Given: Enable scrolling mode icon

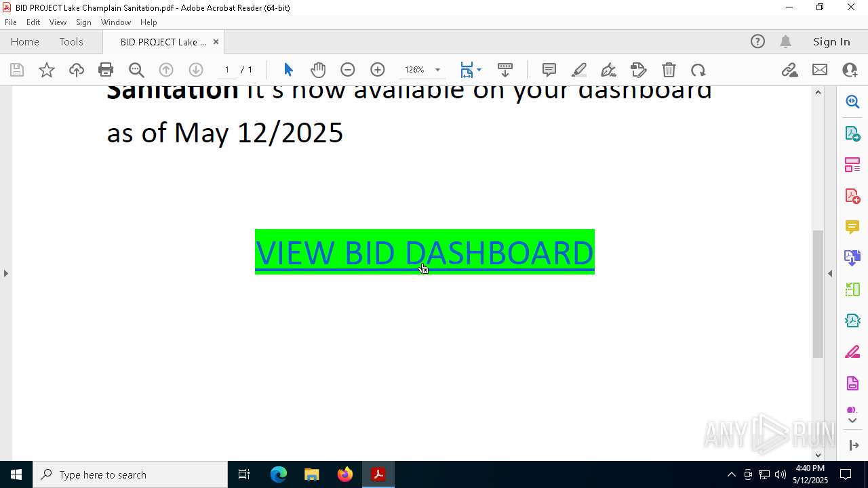Looking at the screenshot, I should click(505, 70).
